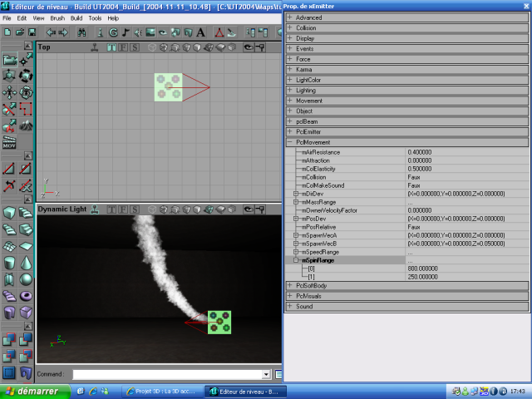Expand the mSpawnVecA property
532x399 pixels.
click(x=296, y=235)
